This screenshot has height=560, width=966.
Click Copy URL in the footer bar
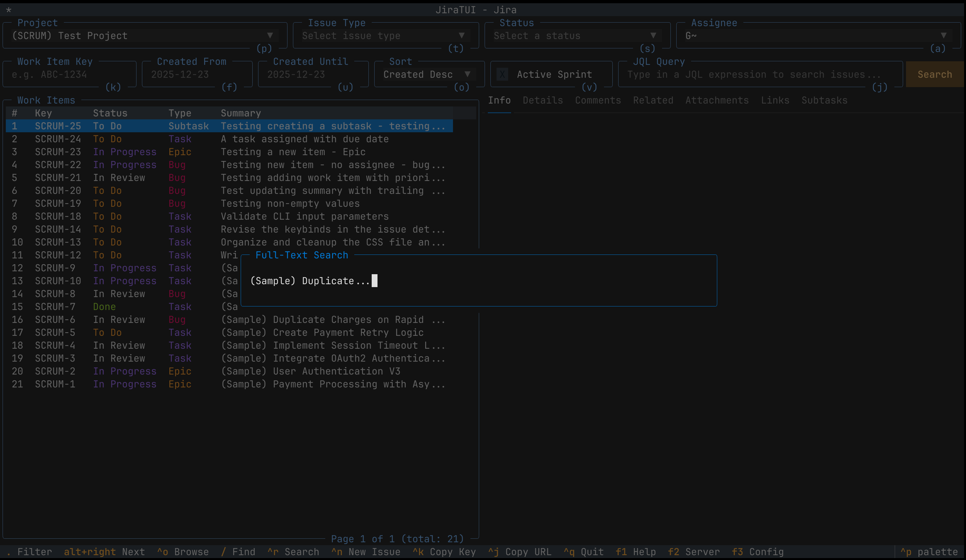pos(519,552)
